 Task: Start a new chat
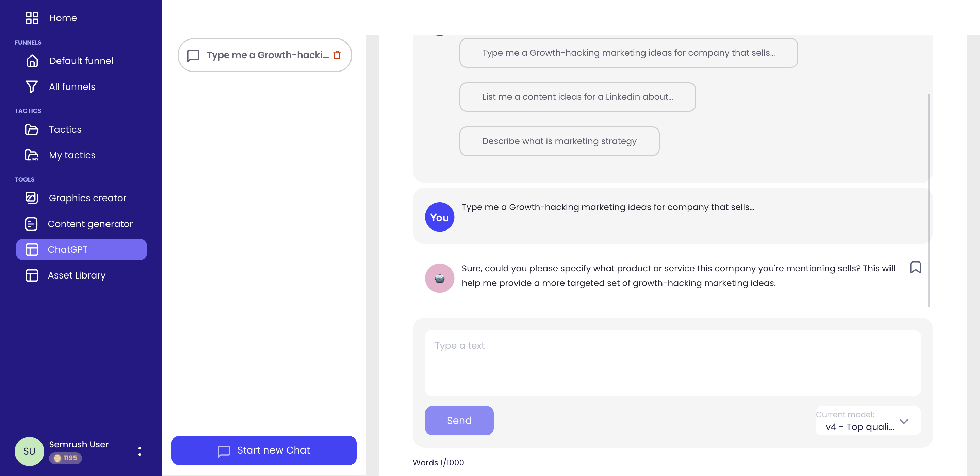click(264, 450)
